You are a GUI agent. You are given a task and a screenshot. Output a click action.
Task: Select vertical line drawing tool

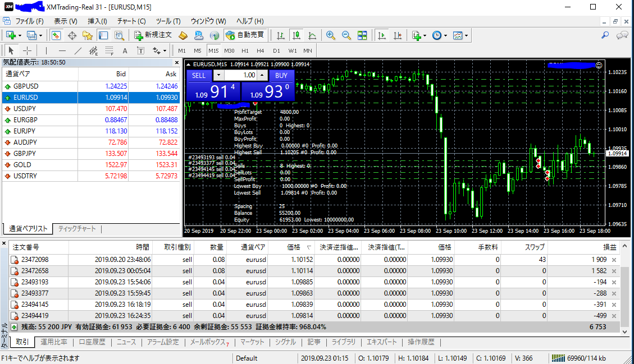click(x=46, y=50)
